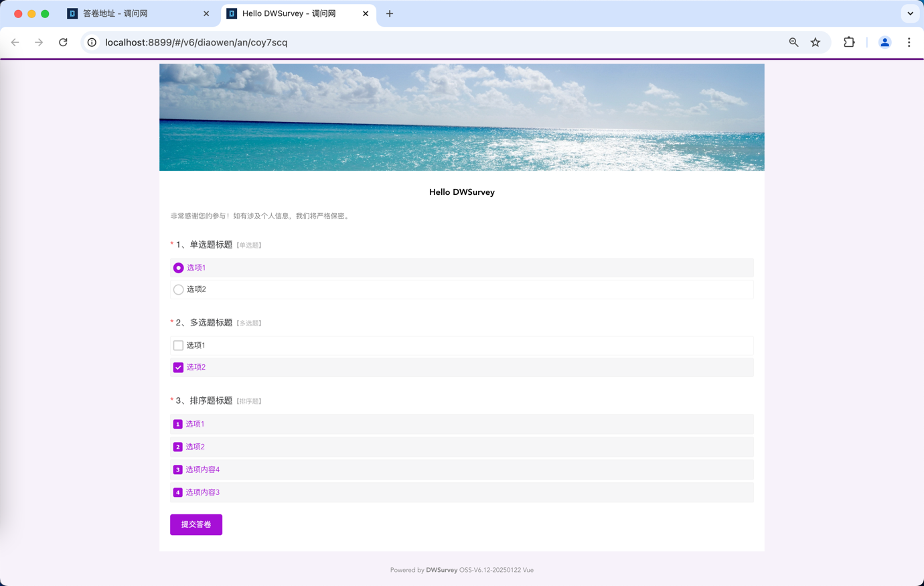Submit the survey with 提交答卷

196,524
